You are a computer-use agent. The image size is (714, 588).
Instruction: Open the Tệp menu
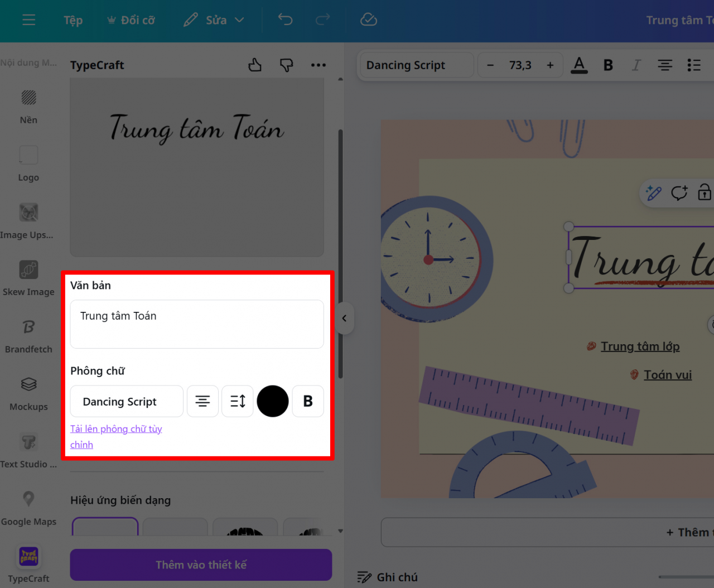point(73,20)
